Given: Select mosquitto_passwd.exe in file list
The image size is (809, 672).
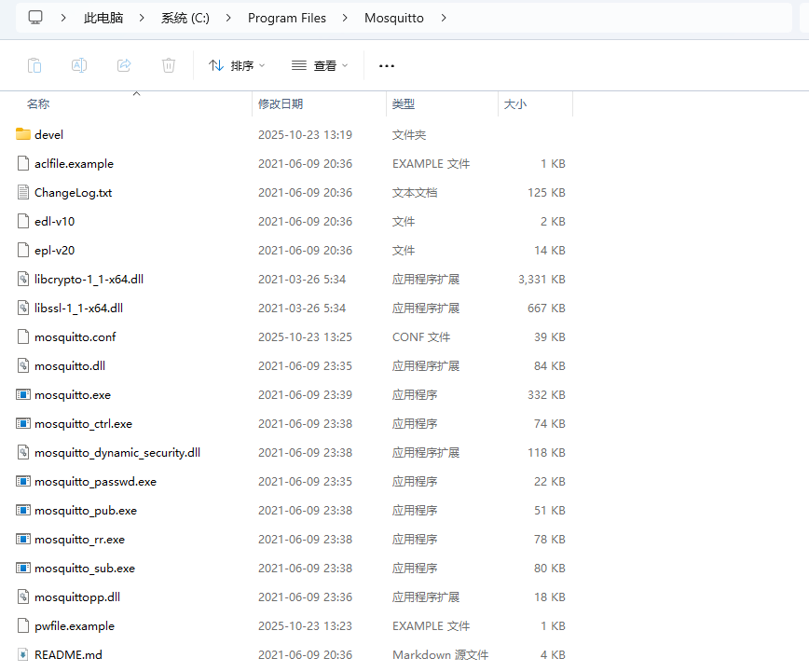Looking at the screenshot, I should click(x=95, y=481).
